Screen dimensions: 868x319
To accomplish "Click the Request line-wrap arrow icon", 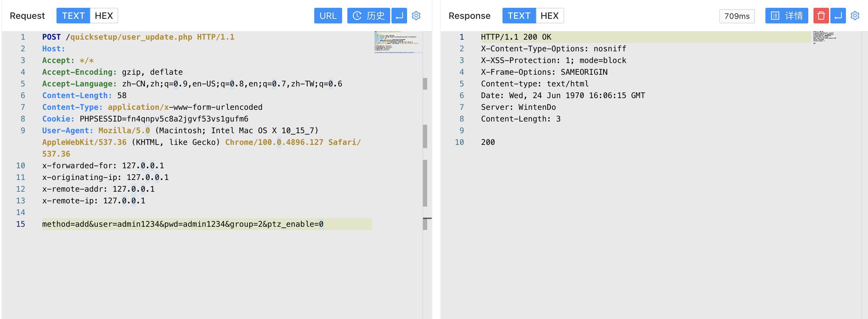I will click(x=399, y=16).
